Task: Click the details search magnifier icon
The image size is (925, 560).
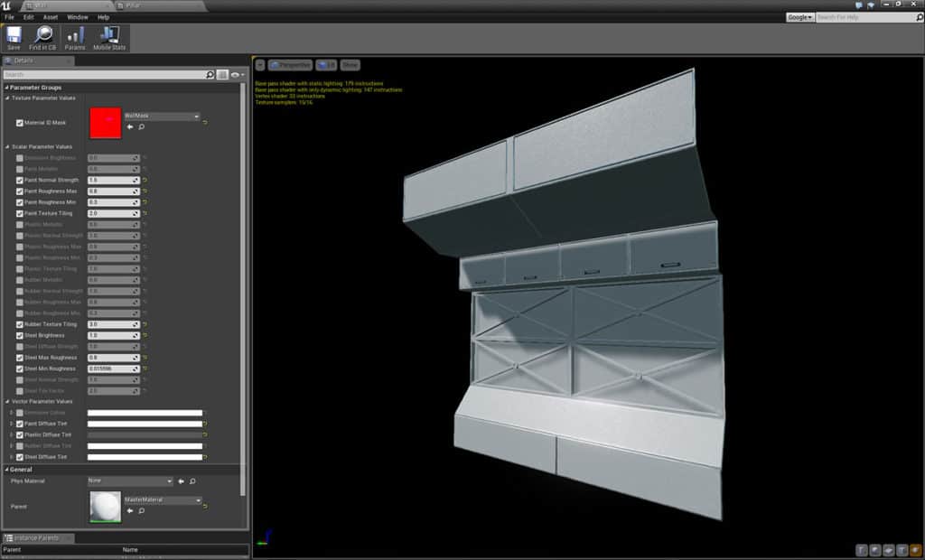Action: point(210,75)
